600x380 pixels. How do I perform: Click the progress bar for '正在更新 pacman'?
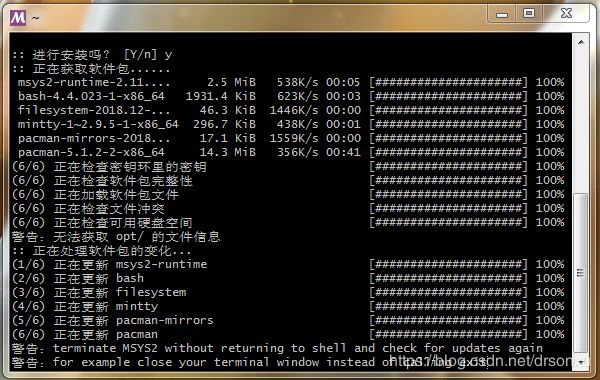click(448, 334)
